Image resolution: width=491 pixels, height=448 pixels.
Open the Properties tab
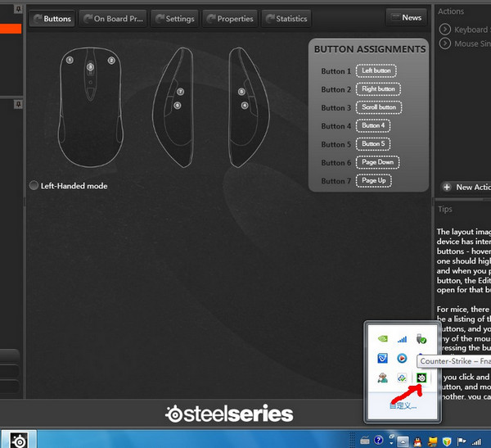coord(230,19)
